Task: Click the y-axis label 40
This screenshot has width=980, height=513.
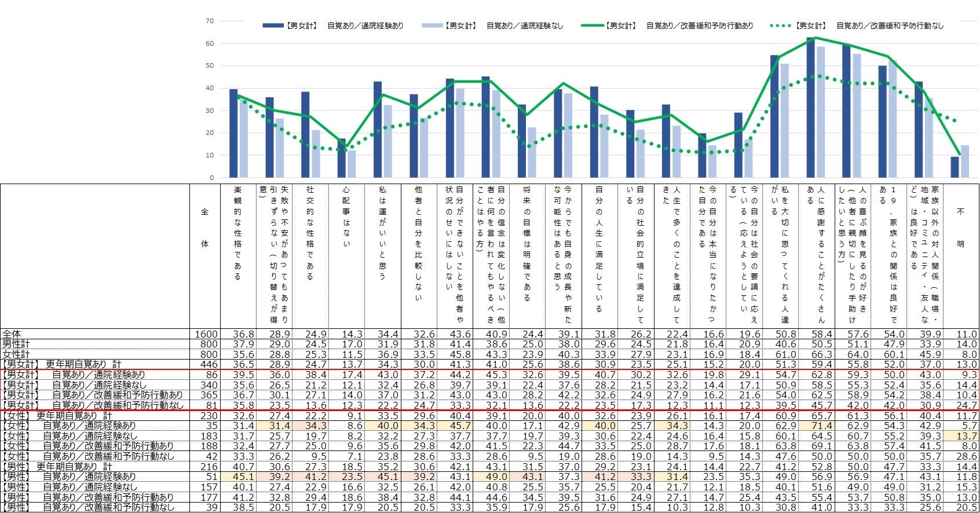Action: point(210,88)
